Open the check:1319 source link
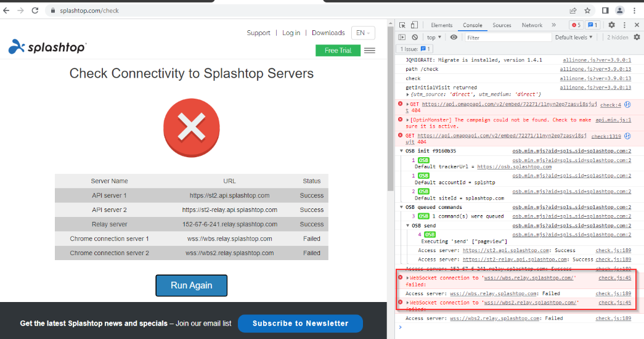 (x=606, y=136)
